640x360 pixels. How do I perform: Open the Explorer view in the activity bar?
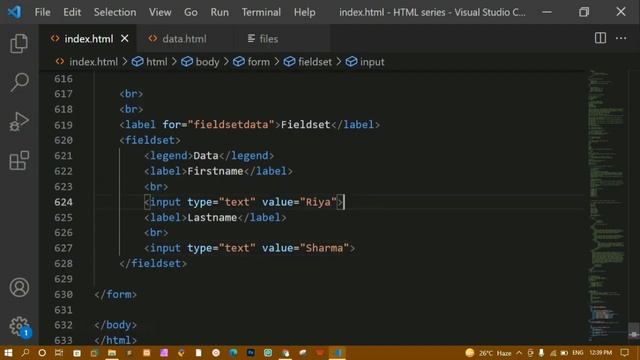pos(19,43)
